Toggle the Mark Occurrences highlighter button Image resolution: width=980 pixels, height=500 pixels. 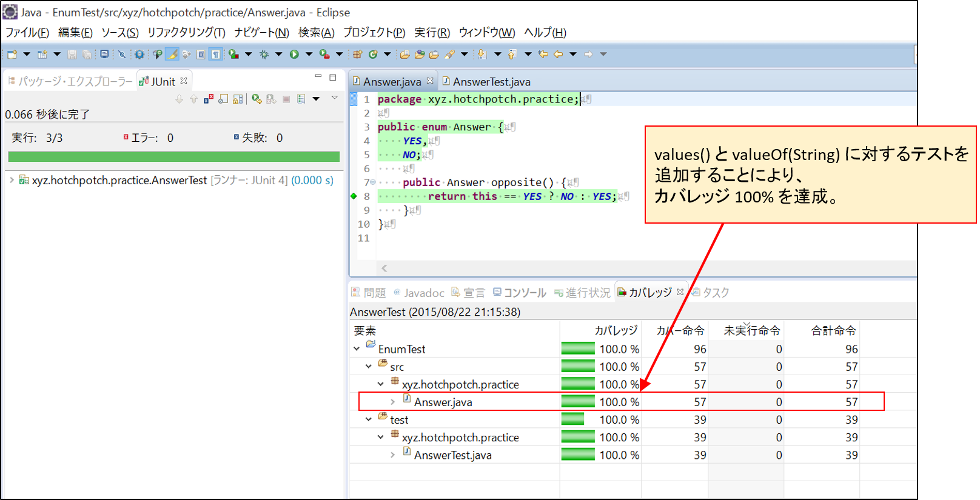pyautogui.click(x=172, y=55)
